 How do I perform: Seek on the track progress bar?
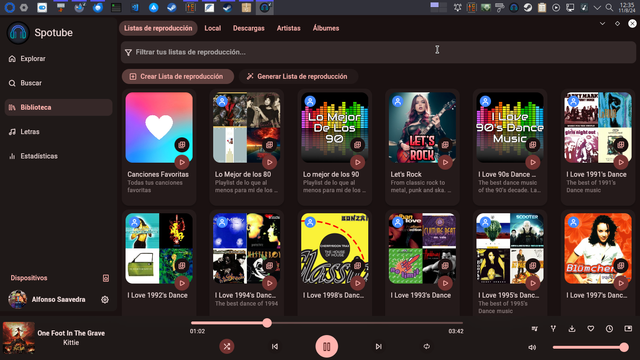click(327, 323)
